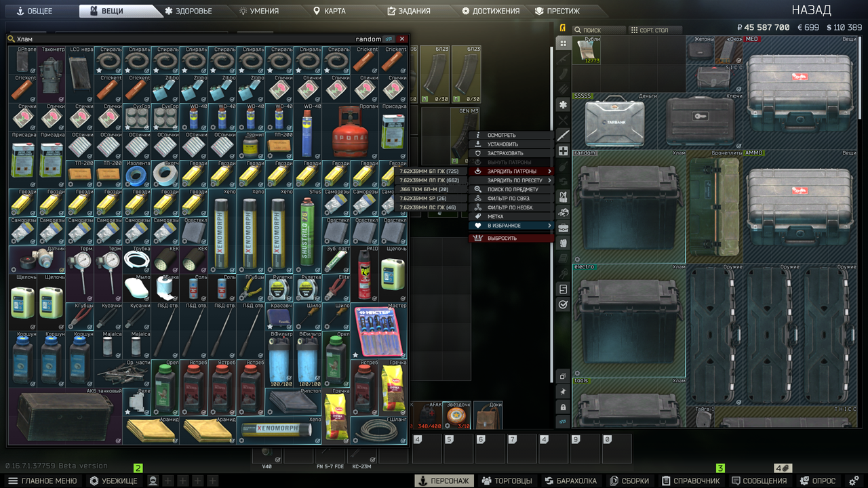Viewport: 868px width, 488px height.
Task: Open the settings gear icon
Action: (854, 481)
